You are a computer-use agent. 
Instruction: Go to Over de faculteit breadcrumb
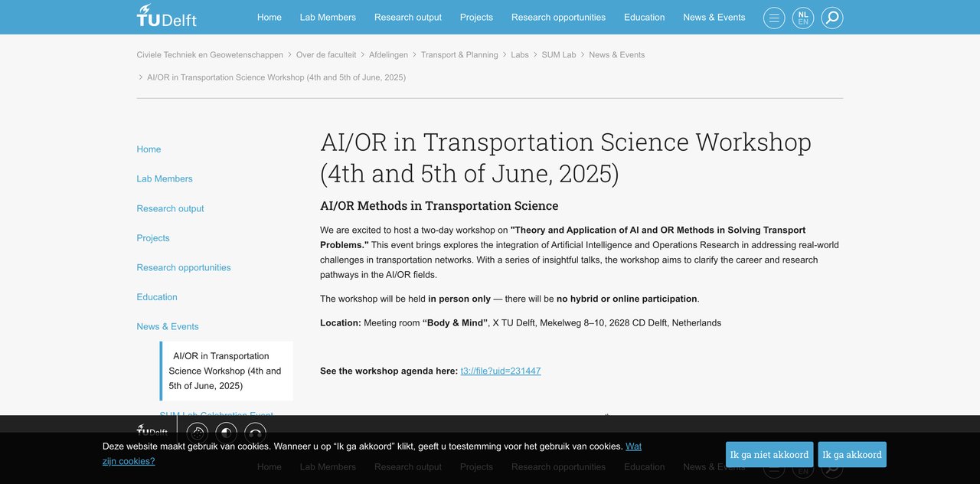pos(326,55)
